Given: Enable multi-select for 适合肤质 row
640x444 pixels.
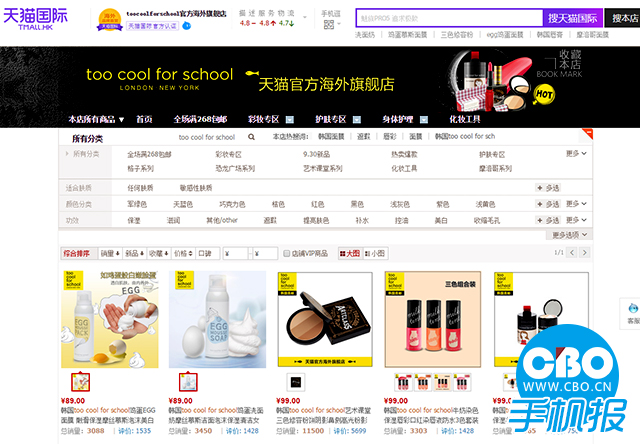Looking at the screenshot, I should 548,188.
